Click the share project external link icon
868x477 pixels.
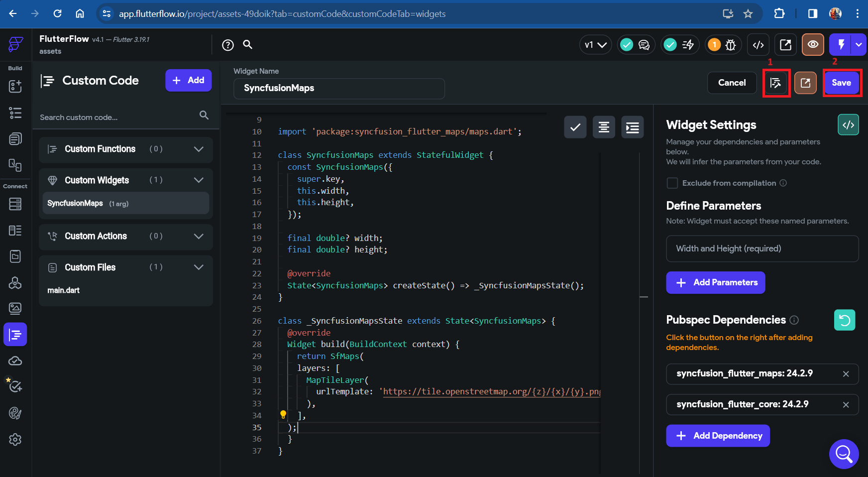click(x=785, y=45)
